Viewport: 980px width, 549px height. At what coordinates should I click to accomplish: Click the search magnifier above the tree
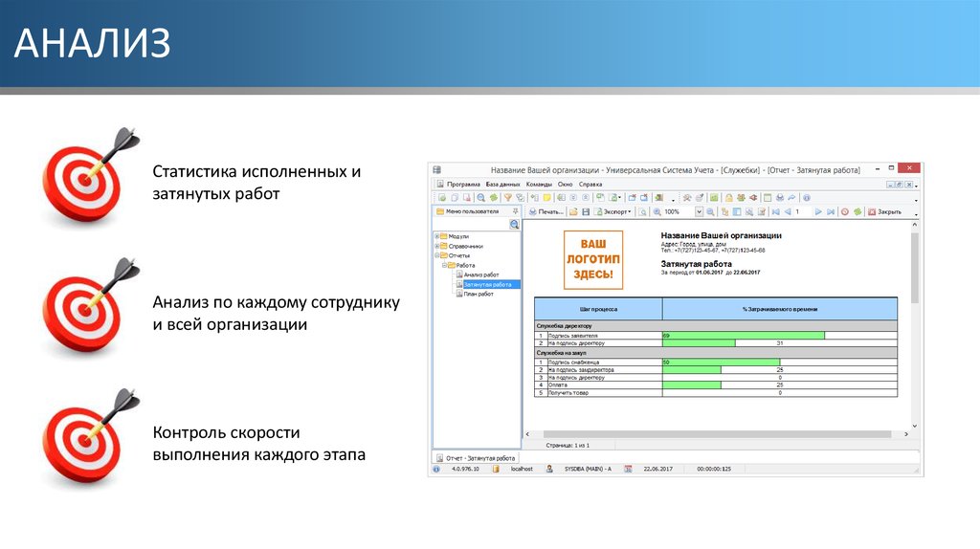514,225
